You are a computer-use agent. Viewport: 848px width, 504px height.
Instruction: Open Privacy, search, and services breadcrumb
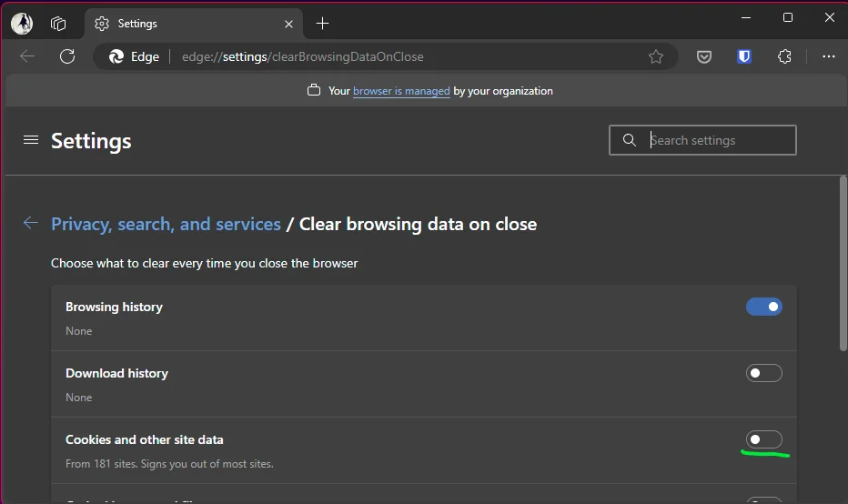point(166,224)
